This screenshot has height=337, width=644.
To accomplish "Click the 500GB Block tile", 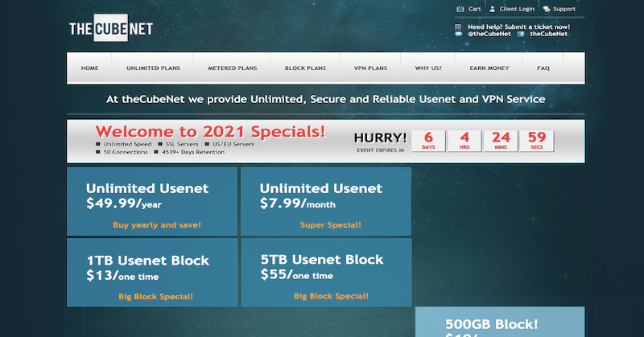I will [x=500, y=323].
